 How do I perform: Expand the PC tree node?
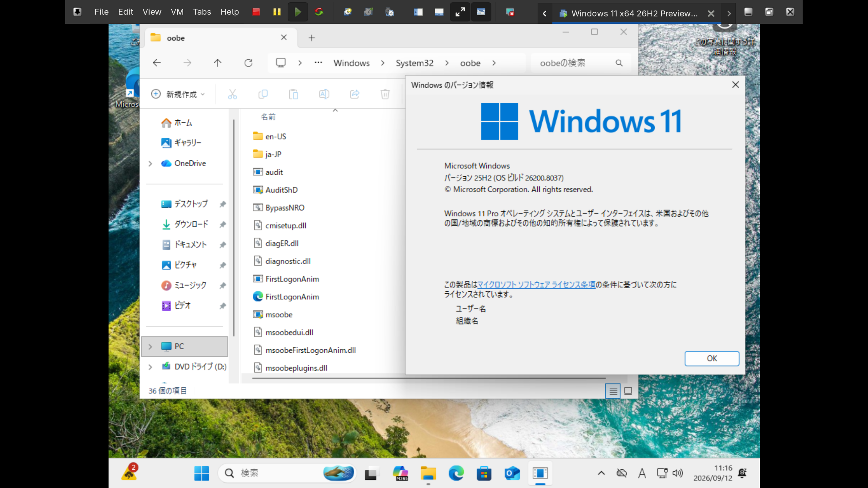pos(150,347)
